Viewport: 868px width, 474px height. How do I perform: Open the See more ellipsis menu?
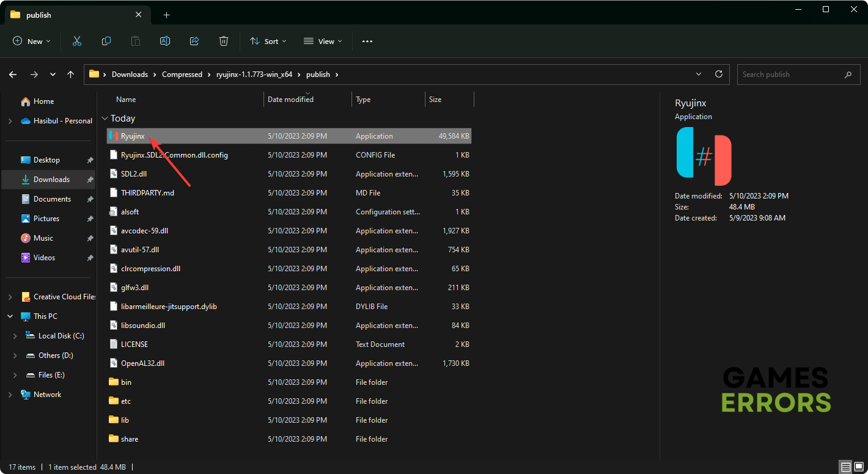click(367, 41)
